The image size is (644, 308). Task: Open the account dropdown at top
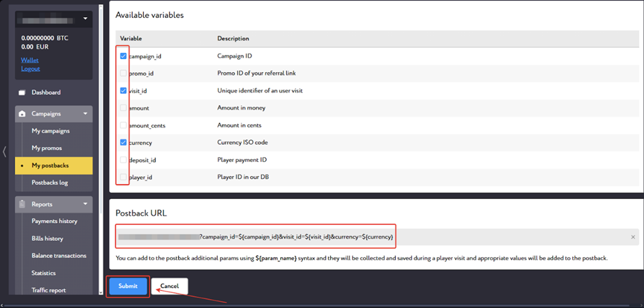pyautogui.click(x=84, y=19)
